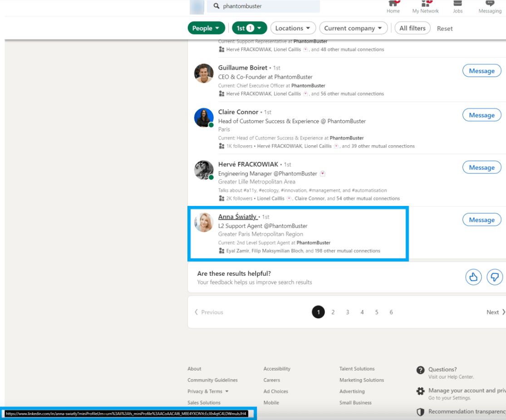The width and height of the screenshot is (506, 420).
Task: Click Anna Światły's 198 mutual connections text
Action: [343, 251]
